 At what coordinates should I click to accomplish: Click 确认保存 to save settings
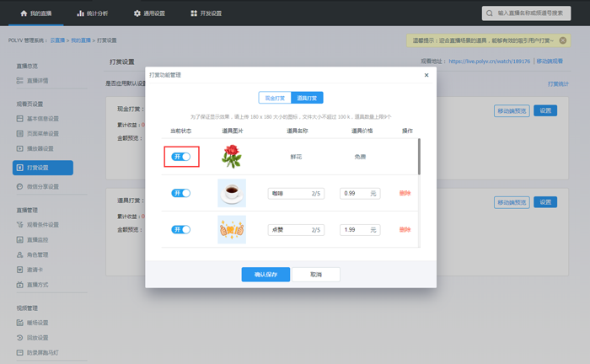tap(265, 275)
